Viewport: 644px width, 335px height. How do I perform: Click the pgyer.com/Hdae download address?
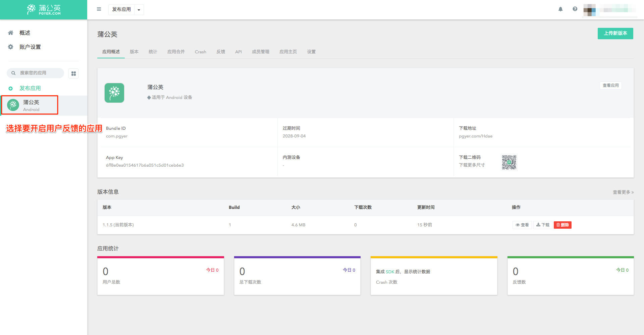(476, 136)
